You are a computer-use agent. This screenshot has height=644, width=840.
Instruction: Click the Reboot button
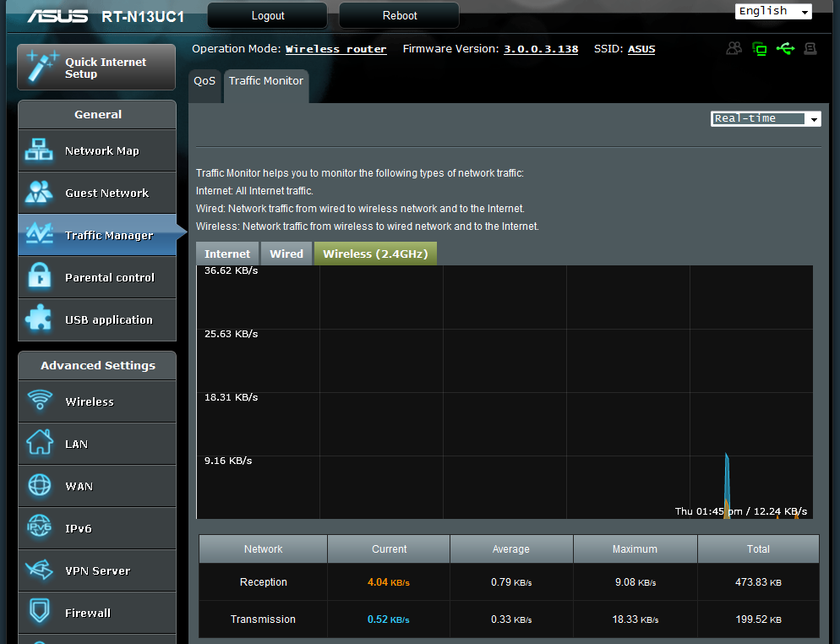pos(400,15)
